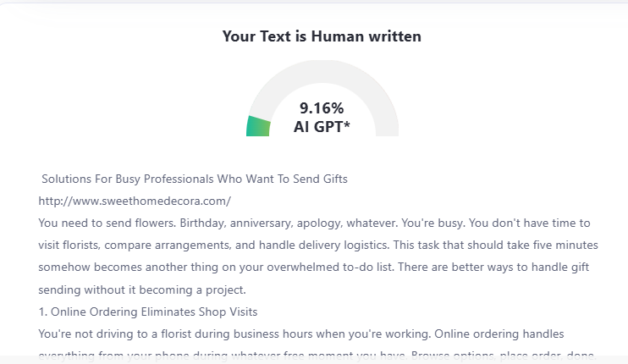The height and width of the screenshot is (364, 628).
Task: Click the phrase "to-do list" in the paragraph
Action: pos(352,267)
